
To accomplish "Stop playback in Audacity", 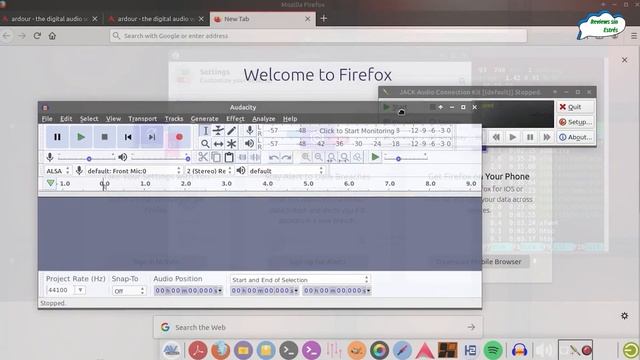I will pyautogui.click(x=104, y=137).
